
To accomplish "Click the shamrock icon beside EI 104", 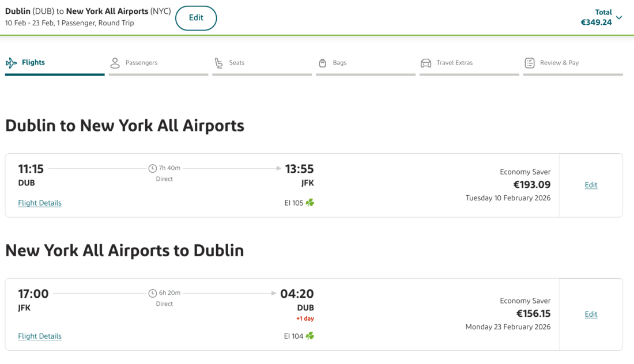I will [310, 336].
